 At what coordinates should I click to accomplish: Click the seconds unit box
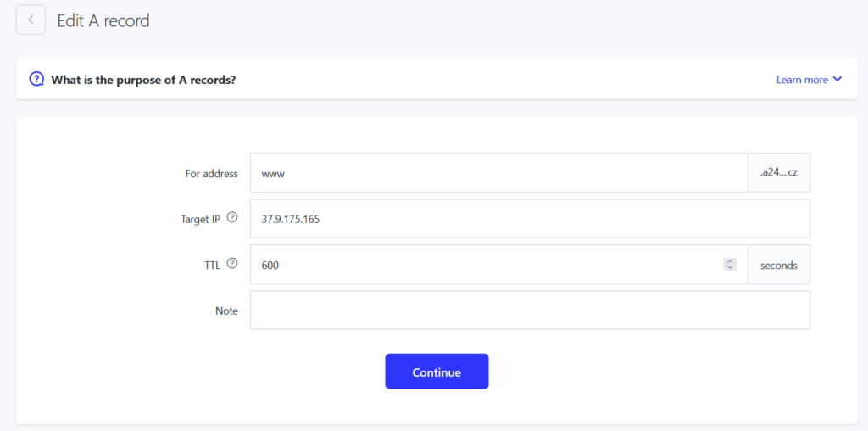[x=780, y=264]
